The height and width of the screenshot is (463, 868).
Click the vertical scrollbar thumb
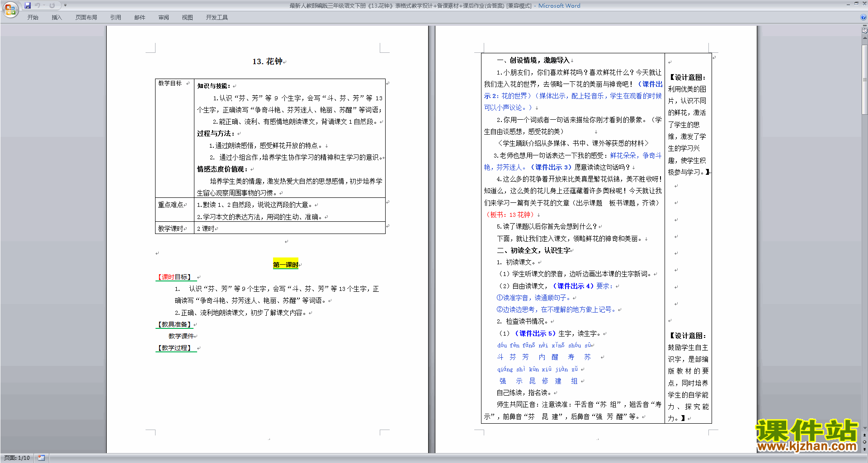tap(864, 80)
